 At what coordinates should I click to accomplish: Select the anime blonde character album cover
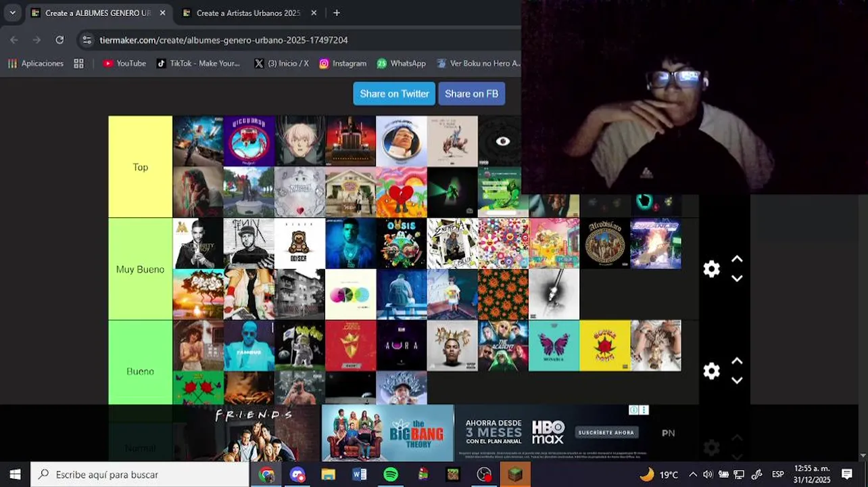(299, 141)
